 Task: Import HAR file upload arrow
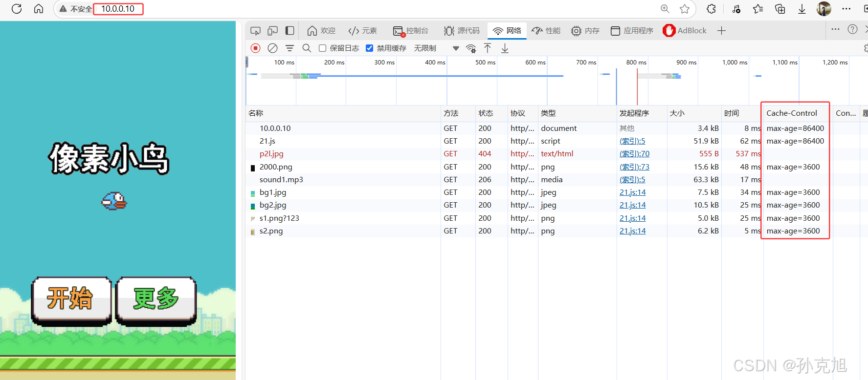click(488, 48)
